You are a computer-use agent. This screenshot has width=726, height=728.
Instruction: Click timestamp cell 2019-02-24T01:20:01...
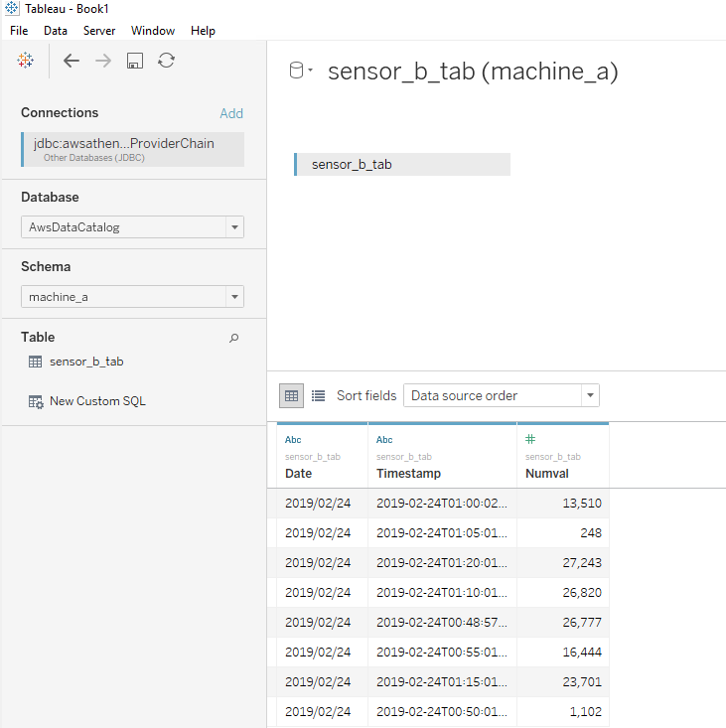442,563
